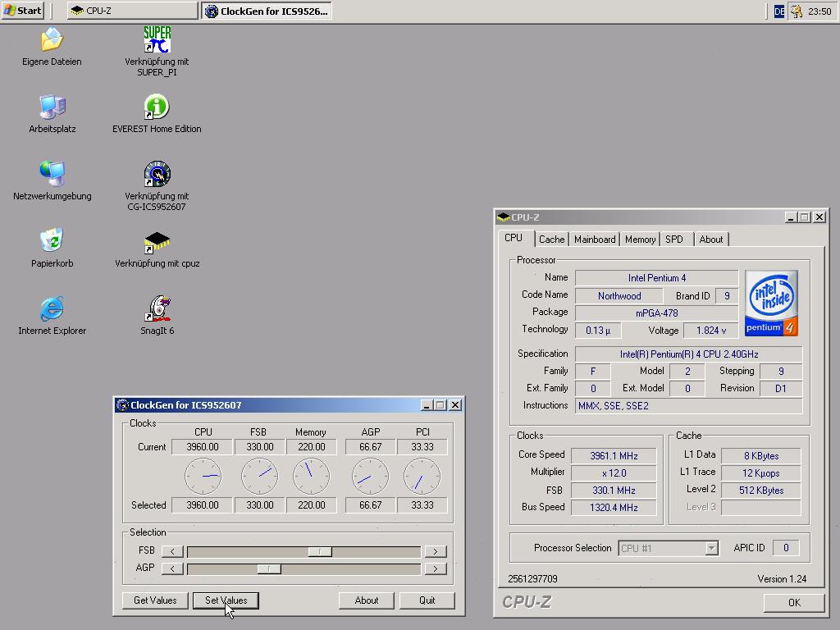Click the AGP slider thumb in ClockGen
Image resolution: width=840 pixels, height=630 pixels.
269,568
